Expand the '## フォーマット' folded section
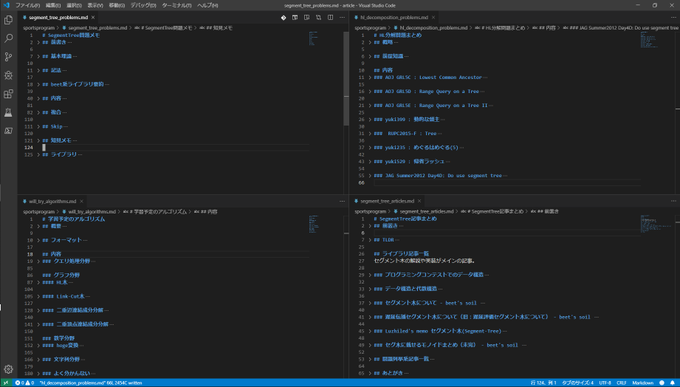Viewport: 680px width, 387px height. click(x=39, y=240)
